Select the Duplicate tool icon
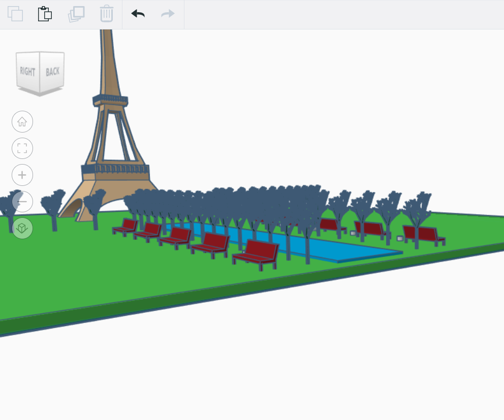504x420 pixels. pos(76,14)
